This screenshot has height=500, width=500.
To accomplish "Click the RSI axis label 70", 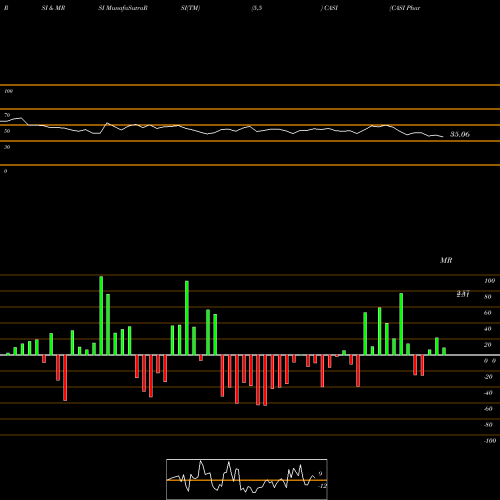I will (7, 115).
